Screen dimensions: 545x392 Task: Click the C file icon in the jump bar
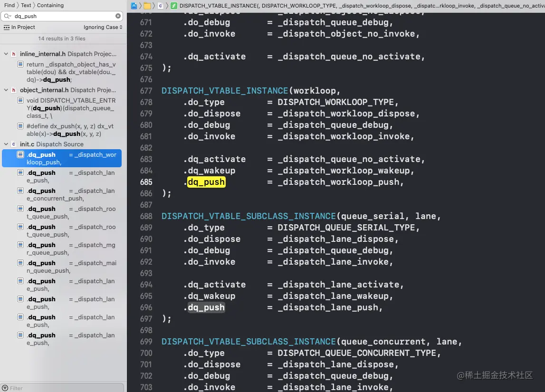pyautogui.click(x=160, y=6)
